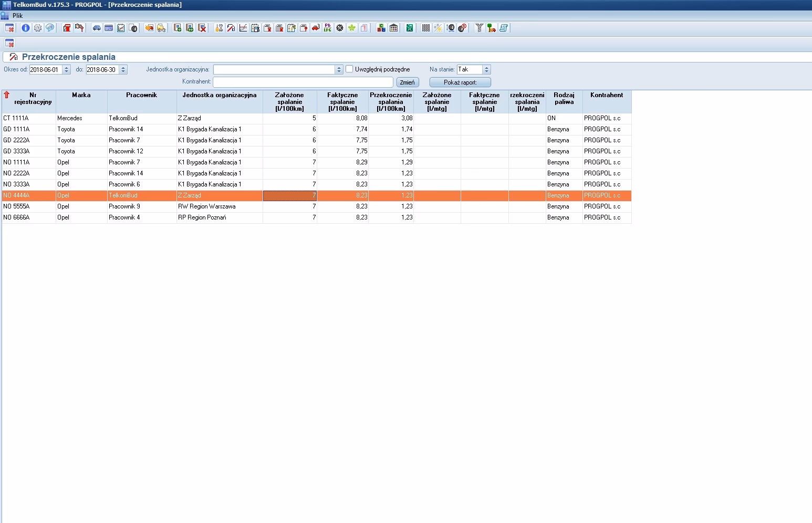This screenshot has height=523, width=812.
Task: Open the tire with disk icon
Action: tap(133, 28)
